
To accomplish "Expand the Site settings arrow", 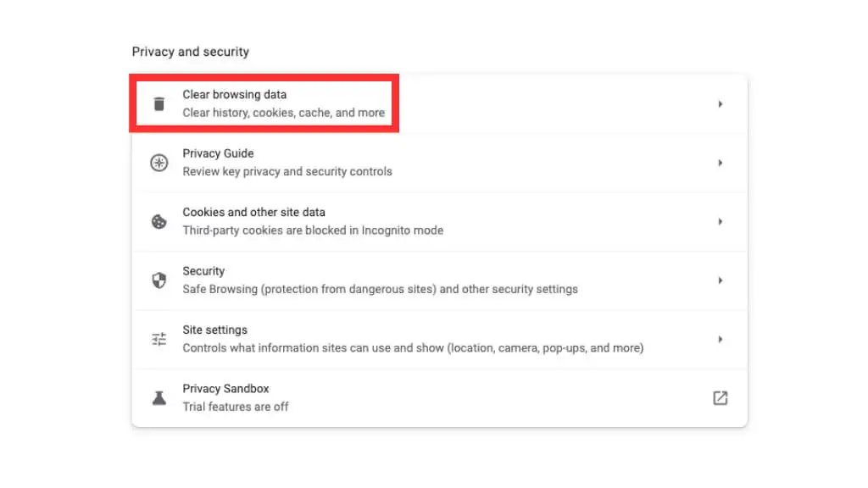I will (720, 340).
